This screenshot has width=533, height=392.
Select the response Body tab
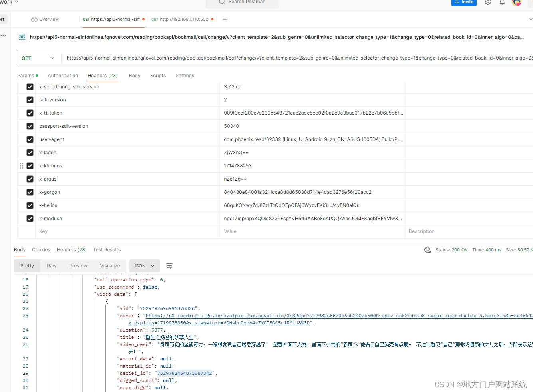point(20,250)
